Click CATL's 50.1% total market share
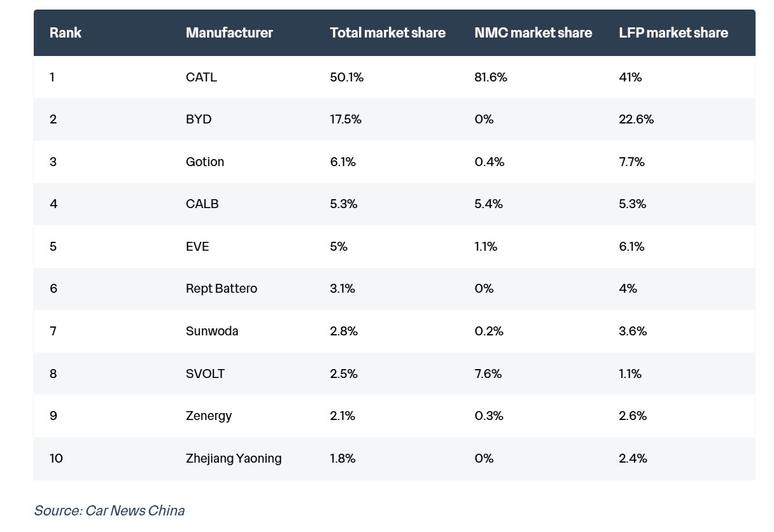Viewport: 774px width, 532px height. [x=346, y=77]
